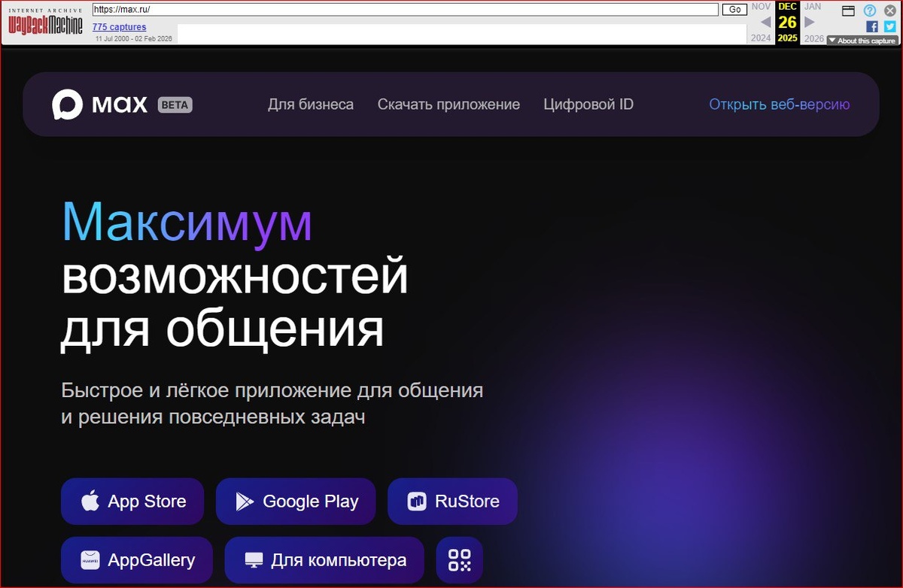Screen dimensions: 903x588
Task: Select year 2024 in timeline
Action: [762, 38]
